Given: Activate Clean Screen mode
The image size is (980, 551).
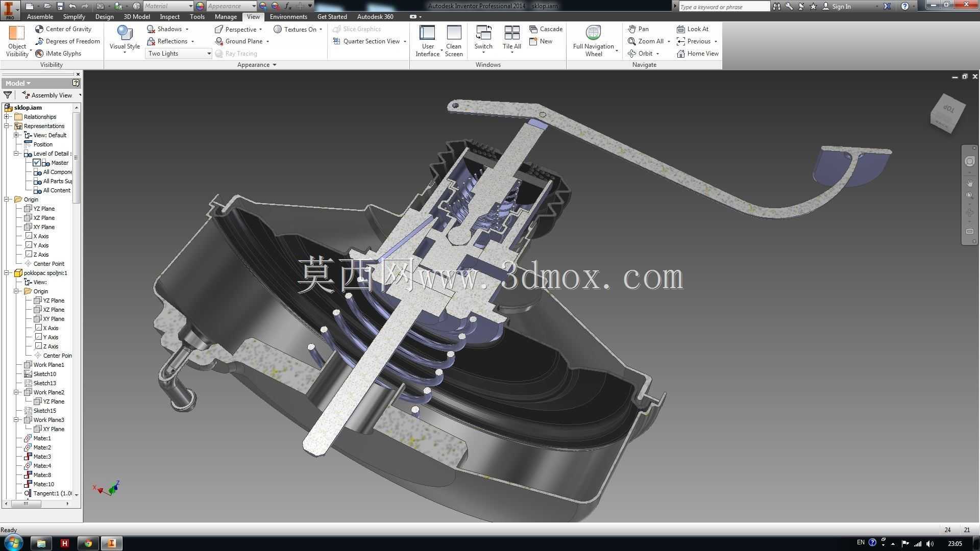Looking at the screenshot, I should pyautogui.click(x=454, y=41).
